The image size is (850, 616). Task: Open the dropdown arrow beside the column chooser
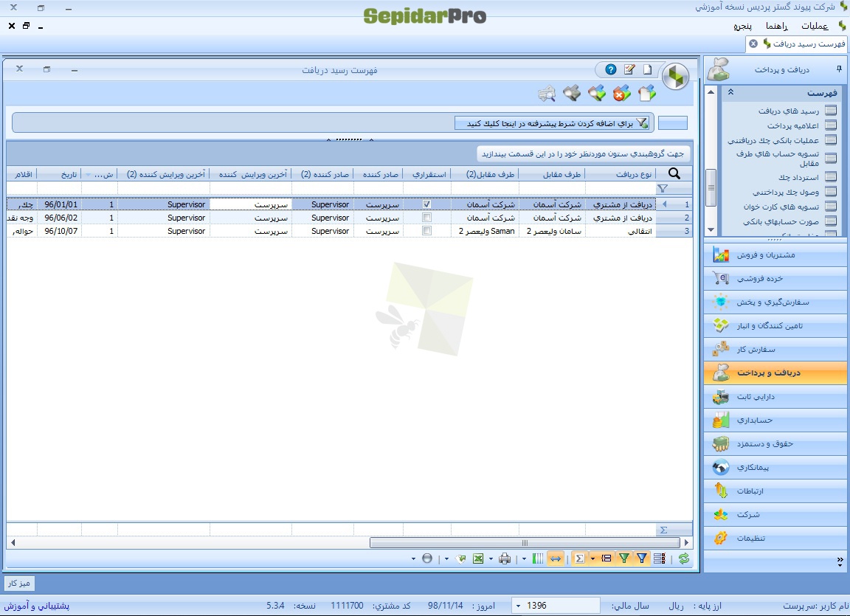524,558
